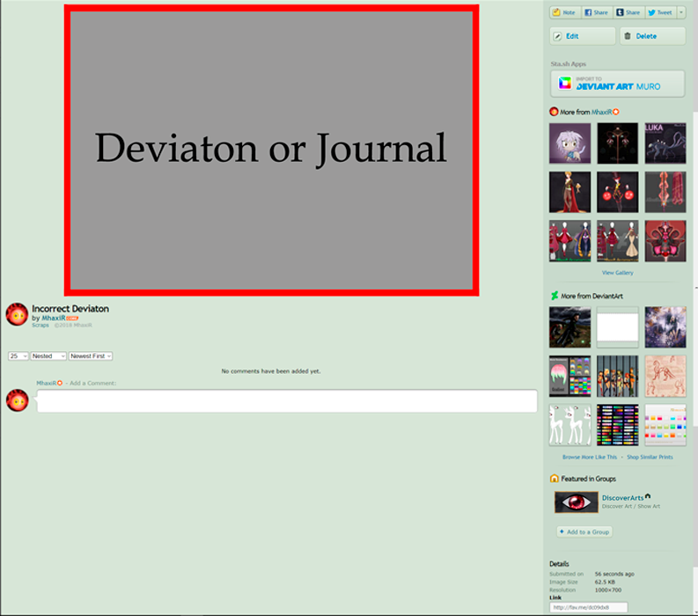Open the red sketch horse thumbnail
Image resolution: width=698 pixels, height=616 pixels.
pos(665,376)
